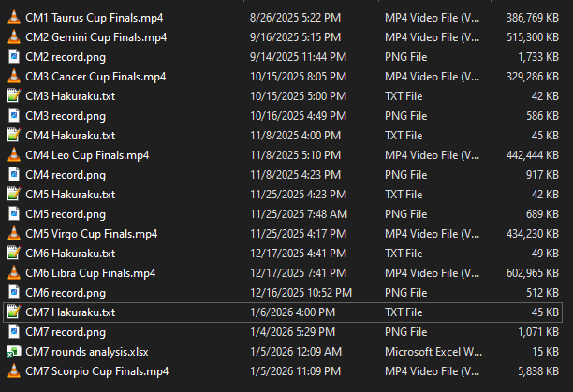This screenshot has height=392, width=573.
Task: Click the size value 515,300 KB
Action: click(x=533, y=37)
